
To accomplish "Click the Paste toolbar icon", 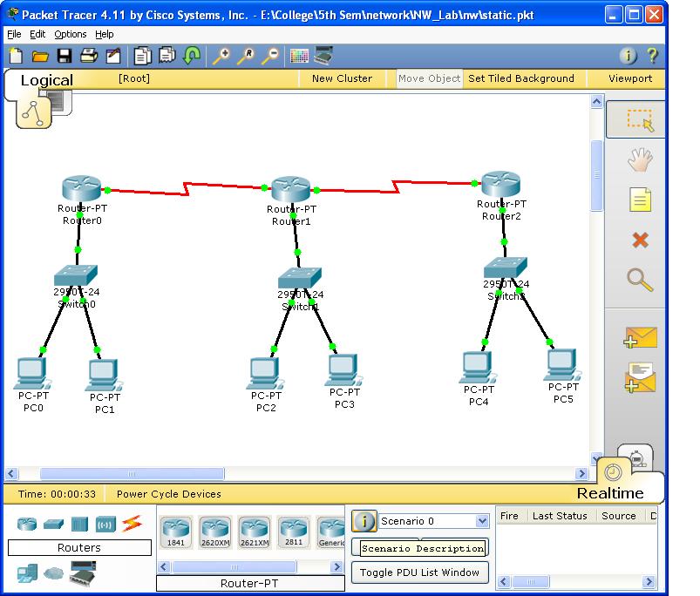I will [167, 57].
